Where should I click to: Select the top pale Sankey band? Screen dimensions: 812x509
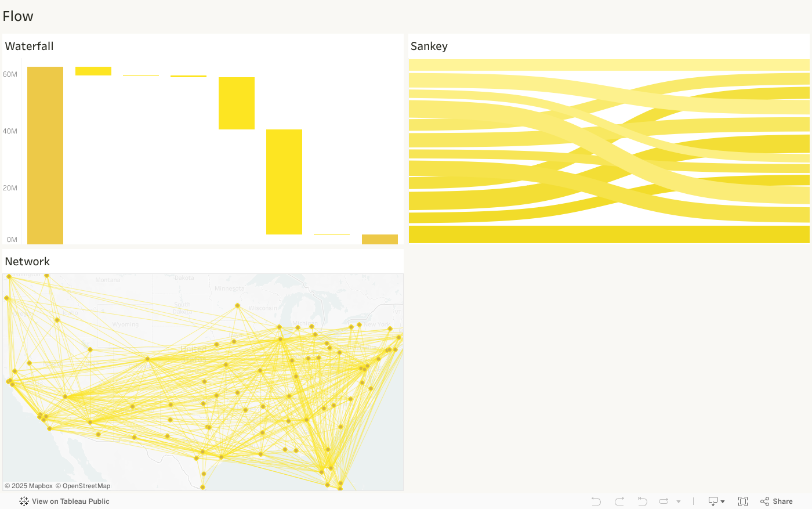click(x=609, y=64)
